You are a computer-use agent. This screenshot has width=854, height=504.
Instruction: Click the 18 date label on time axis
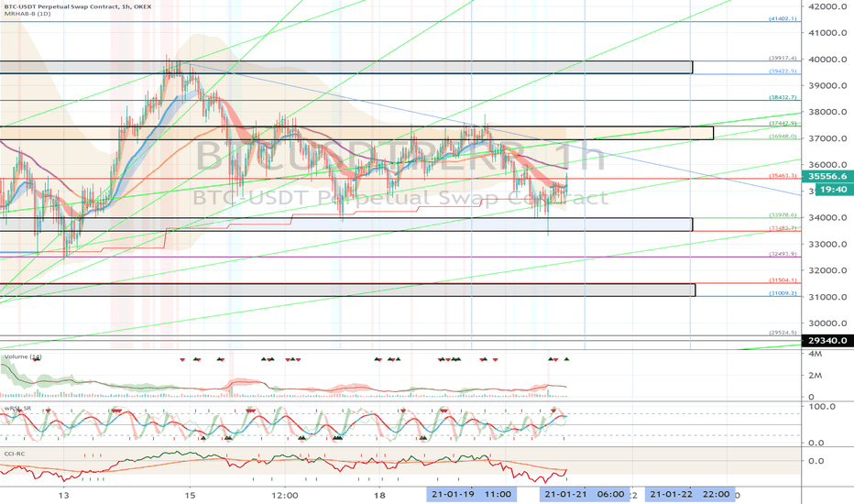379,495
